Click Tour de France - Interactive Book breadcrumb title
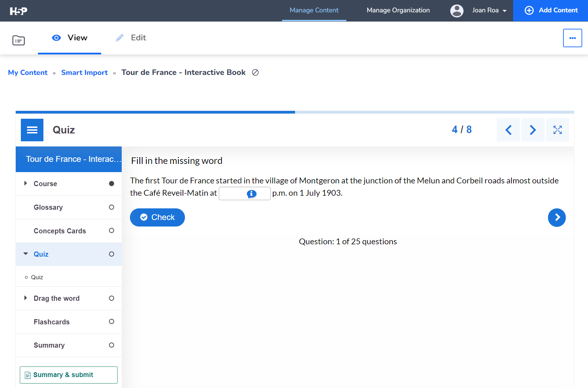 184,73
